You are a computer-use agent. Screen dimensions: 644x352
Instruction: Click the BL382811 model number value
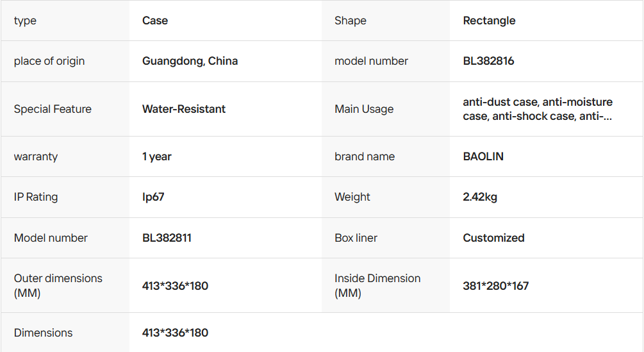[167, 238]
